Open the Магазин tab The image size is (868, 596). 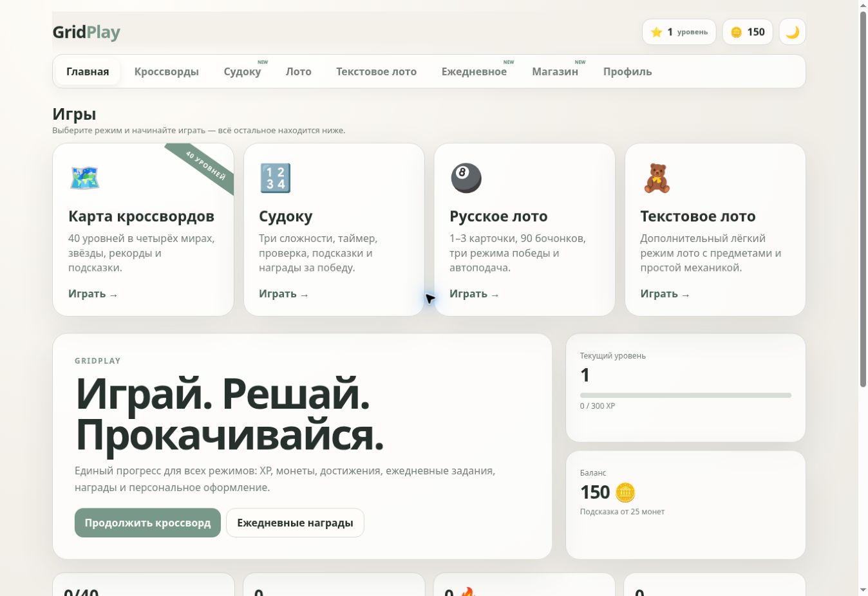point(555,71)
